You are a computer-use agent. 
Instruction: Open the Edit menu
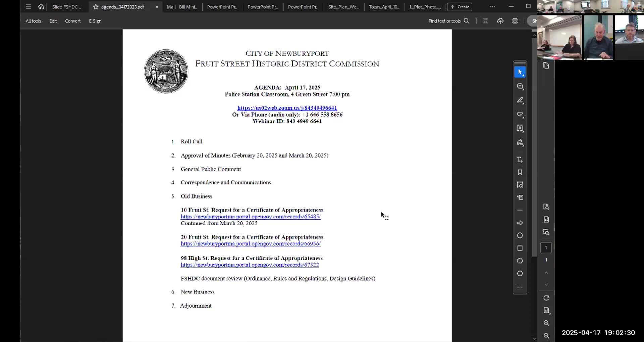click(x=53, y=21)
